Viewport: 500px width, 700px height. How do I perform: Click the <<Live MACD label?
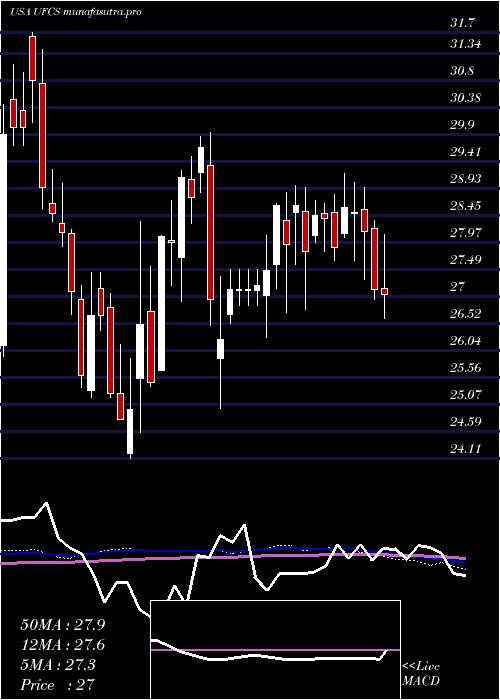[421, 674]
